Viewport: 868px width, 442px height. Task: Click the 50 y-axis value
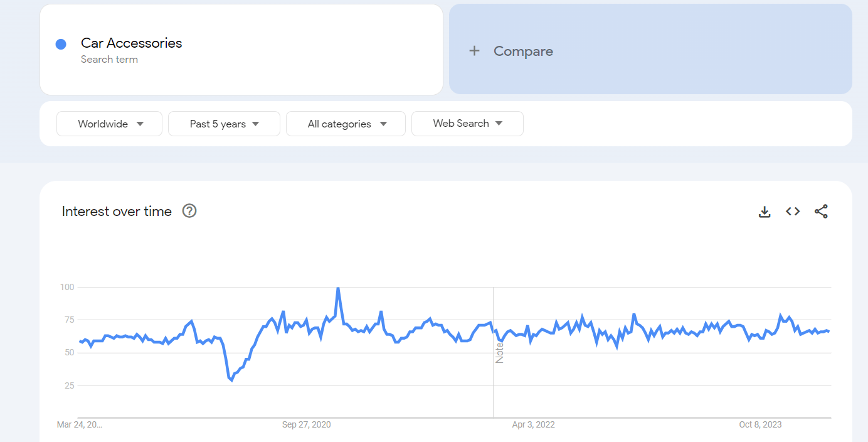(69, 352)
